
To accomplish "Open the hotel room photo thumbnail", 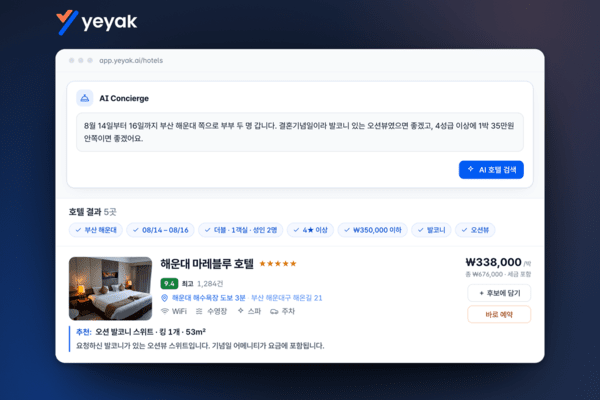I will point(111,288).
